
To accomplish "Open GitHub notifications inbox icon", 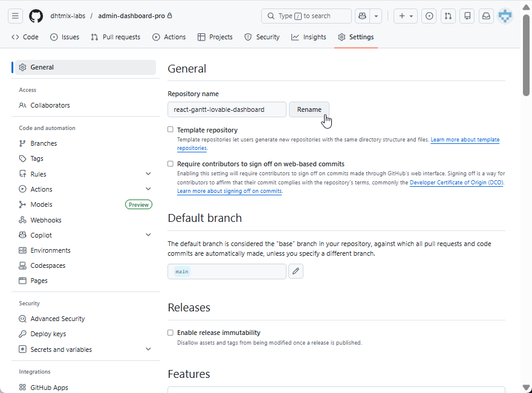I will point(486,16).
